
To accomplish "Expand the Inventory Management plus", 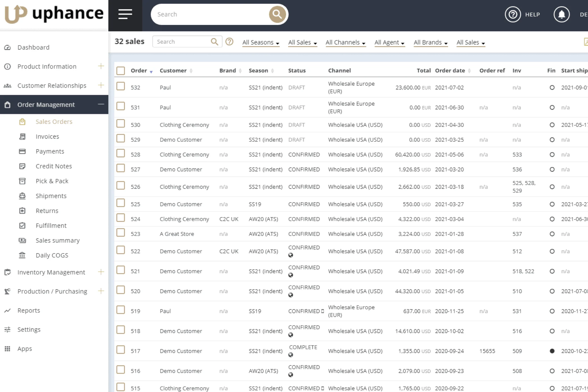I will coord(101,272).
